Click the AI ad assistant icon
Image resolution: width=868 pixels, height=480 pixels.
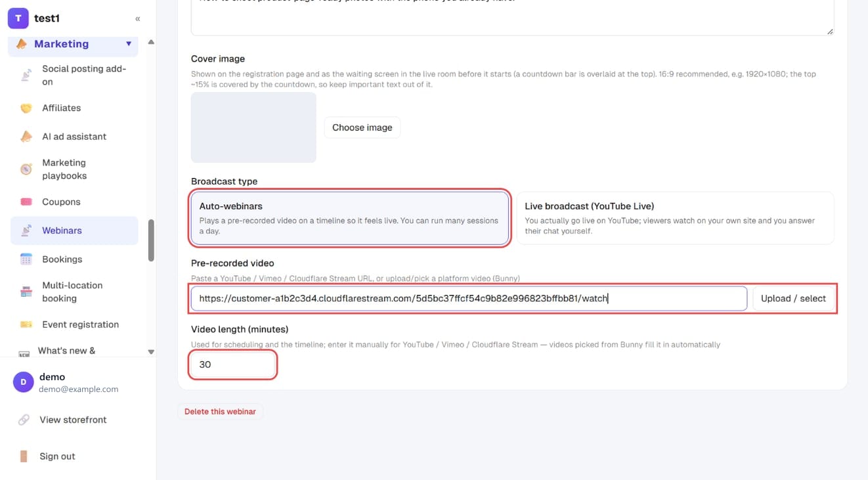(x=26, y=137)
